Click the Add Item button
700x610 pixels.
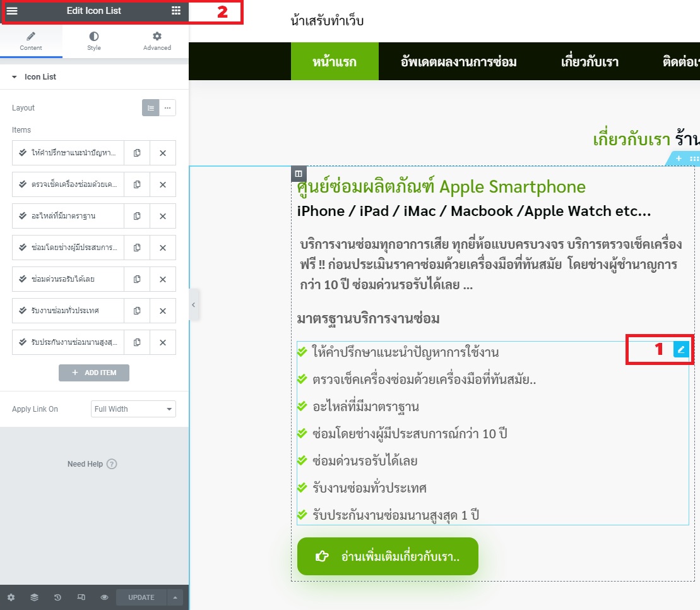click(94, 373)
